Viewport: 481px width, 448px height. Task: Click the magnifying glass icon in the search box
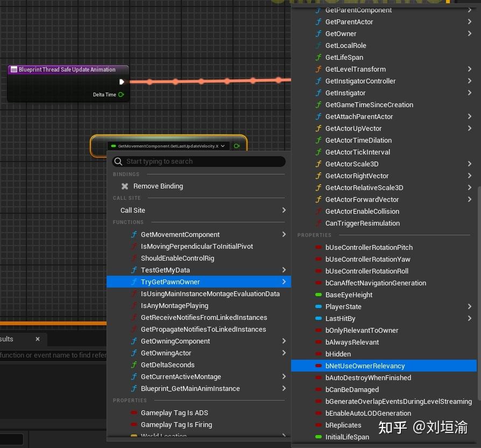coord(118,162)
